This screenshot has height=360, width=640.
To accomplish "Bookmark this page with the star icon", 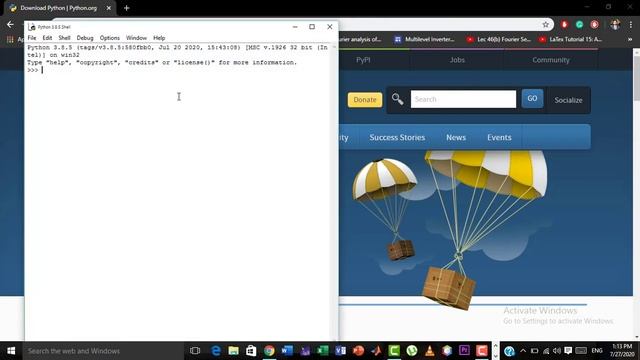I will click(546, 24).
